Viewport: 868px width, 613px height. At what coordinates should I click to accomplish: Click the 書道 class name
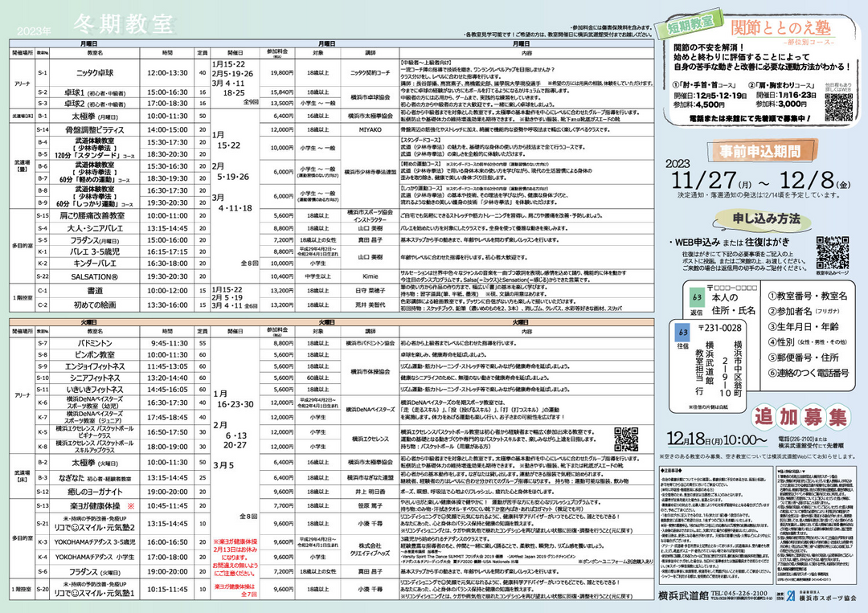click(x=95, y=291)
